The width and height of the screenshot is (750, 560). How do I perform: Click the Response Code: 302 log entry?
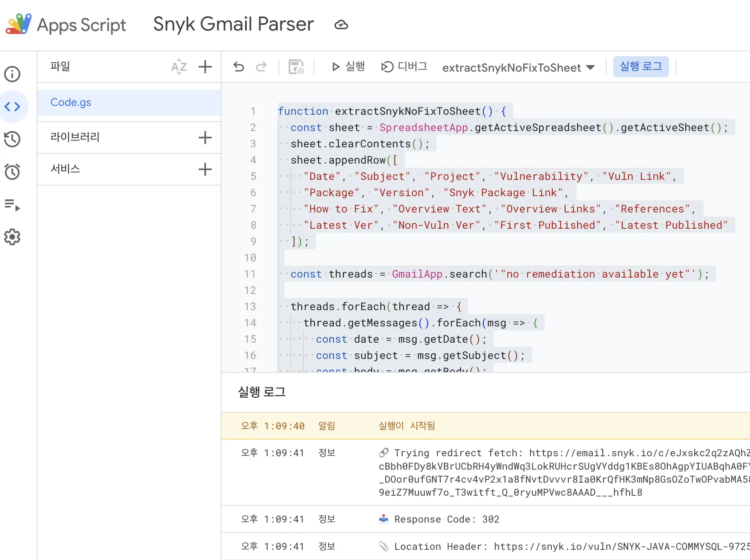coord(486,519)
